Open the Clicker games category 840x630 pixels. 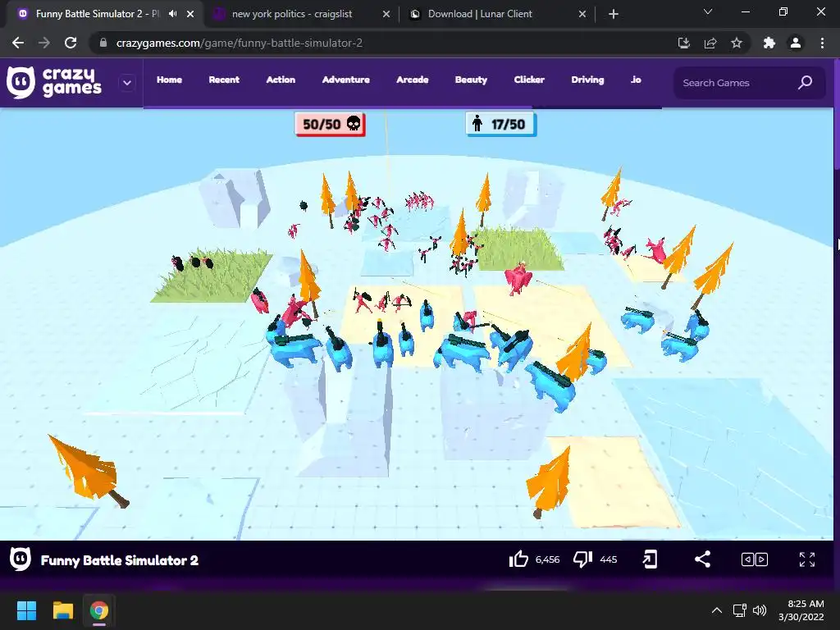coord(529,80)
